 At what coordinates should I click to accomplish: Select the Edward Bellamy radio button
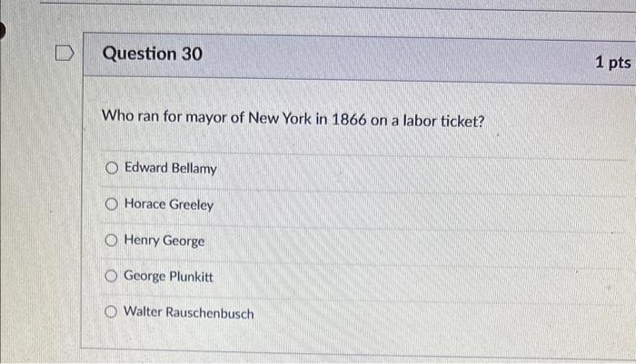point(112,168)
